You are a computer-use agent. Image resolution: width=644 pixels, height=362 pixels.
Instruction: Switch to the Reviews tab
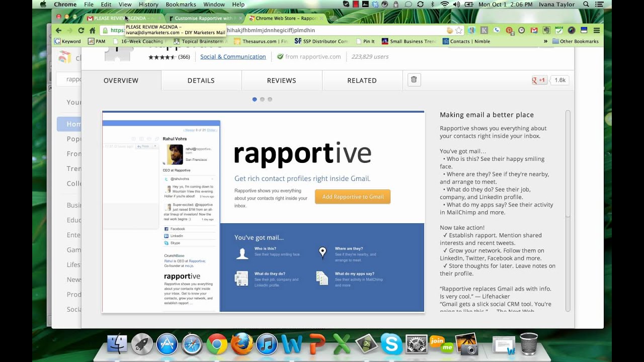pyautogui.click(x=282, y=80)
